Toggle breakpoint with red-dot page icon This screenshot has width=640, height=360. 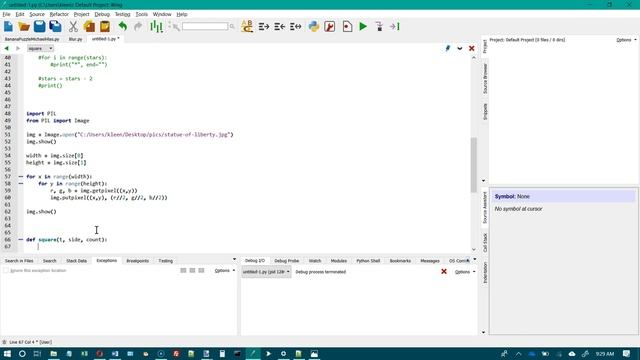347,27
